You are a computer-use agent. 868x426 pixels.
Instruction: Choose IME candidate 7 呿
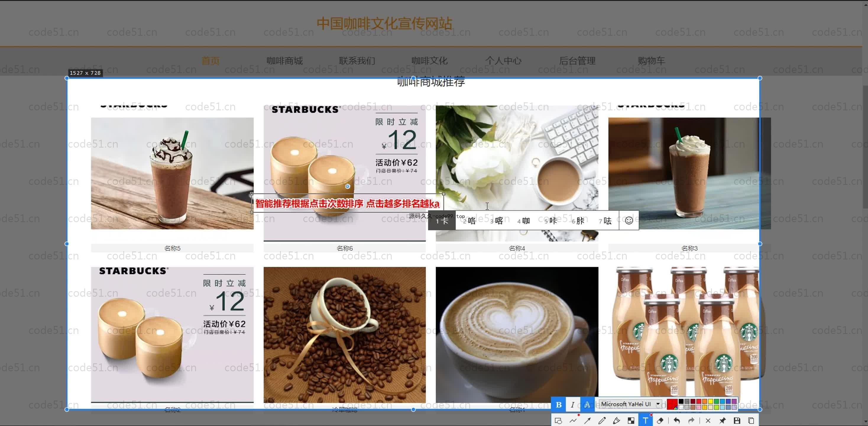pyautogui.click(x=605, y=221)
